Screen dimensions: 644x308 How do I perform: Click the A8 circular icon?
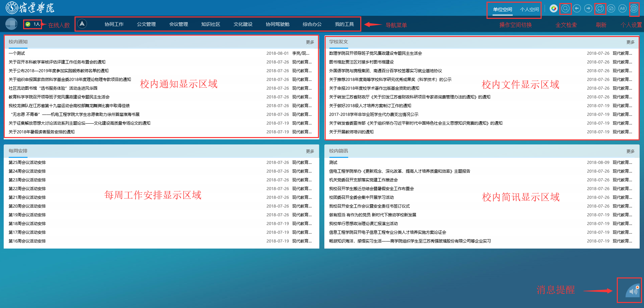point(623,8)
